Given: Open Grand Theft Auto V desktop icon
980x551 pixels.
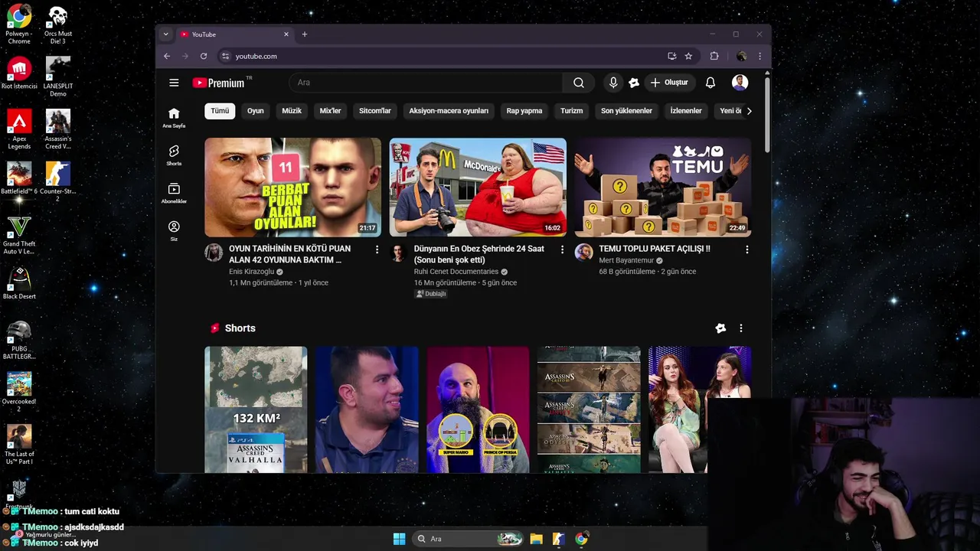Looking at the screenshot, I should [x=19, y=235].
